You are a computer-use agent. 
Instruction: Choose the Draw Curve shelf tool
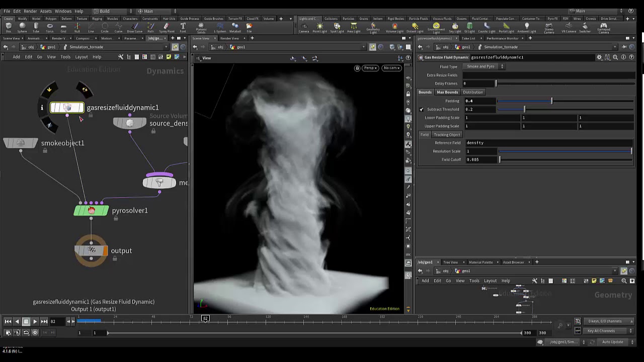[134, 28]
